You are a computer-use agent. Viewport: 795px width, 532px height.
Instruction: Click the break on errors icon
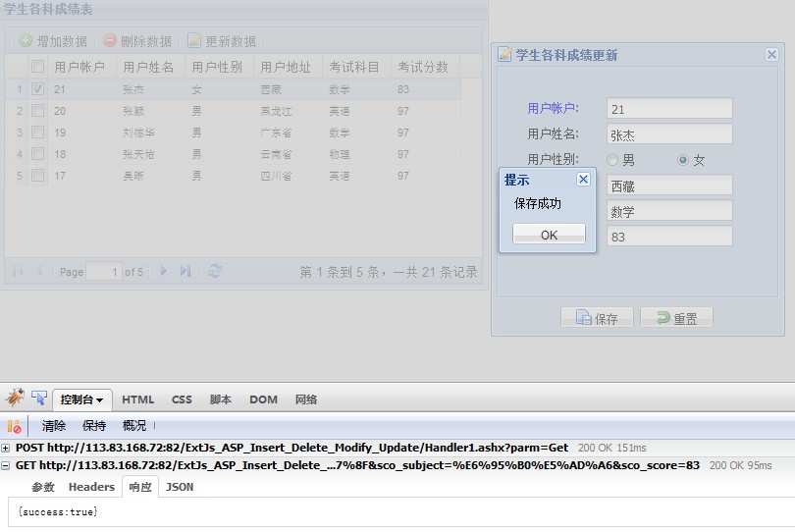(x=14, y=426)
